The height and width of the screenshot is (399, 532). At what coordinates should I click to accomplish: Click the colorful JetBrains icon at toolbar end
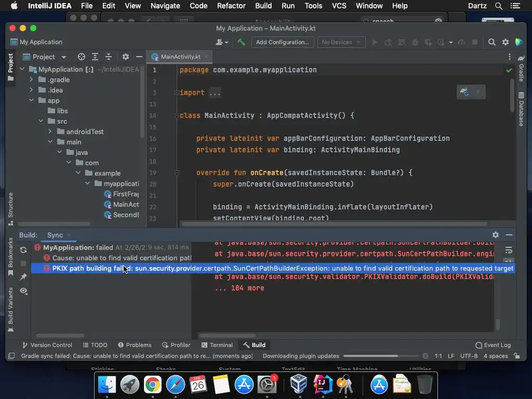coord(519,42)
